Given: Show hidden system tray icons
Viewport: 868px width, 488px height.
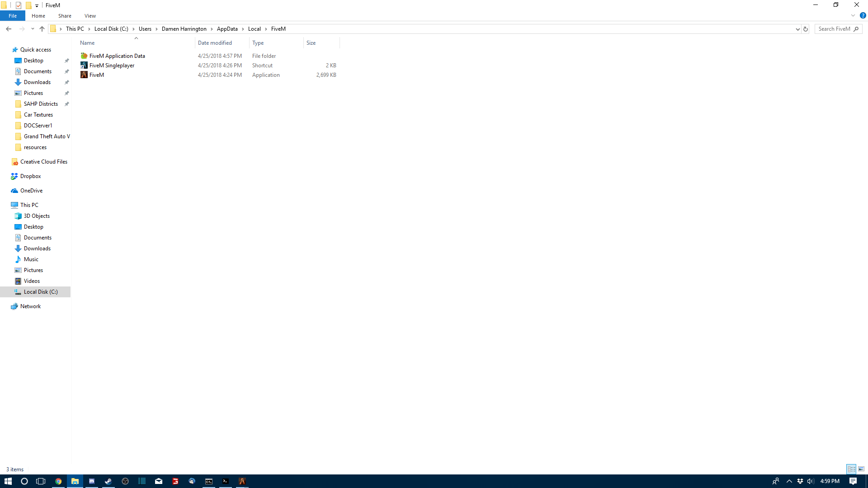Looking at the screenshot, I should pyautogui.click(x=789, y=481).
